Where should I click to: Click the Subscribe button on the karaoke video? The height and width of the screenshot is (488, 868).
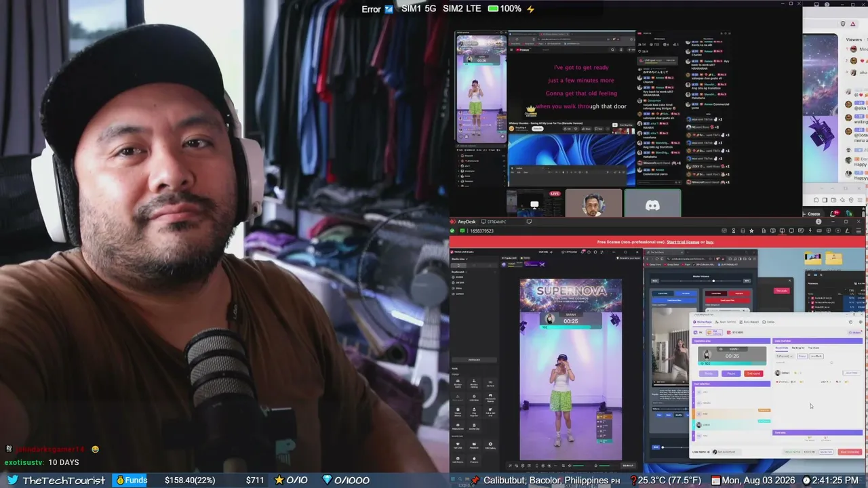538,128
